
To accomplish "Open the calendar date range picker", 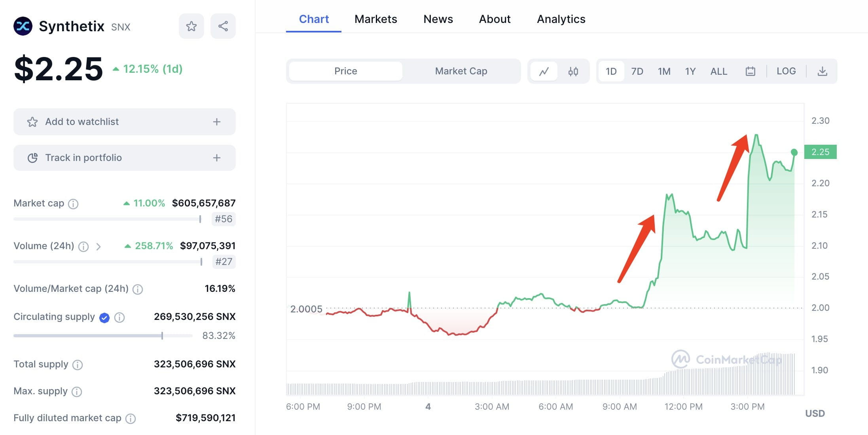I will coord(750,71).
